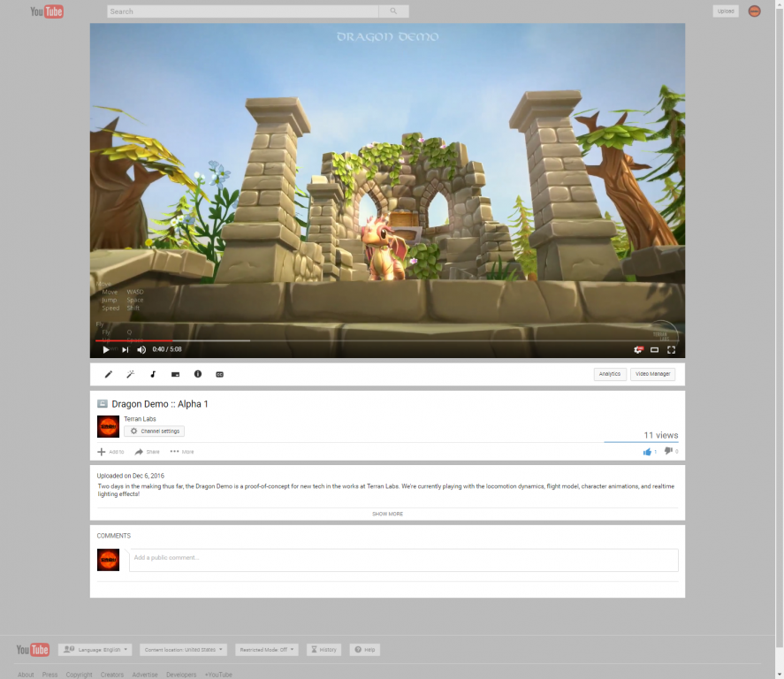This screenshot has height=679, width=784.
Task: Open the Developers footer link
Action: point(181,675)
